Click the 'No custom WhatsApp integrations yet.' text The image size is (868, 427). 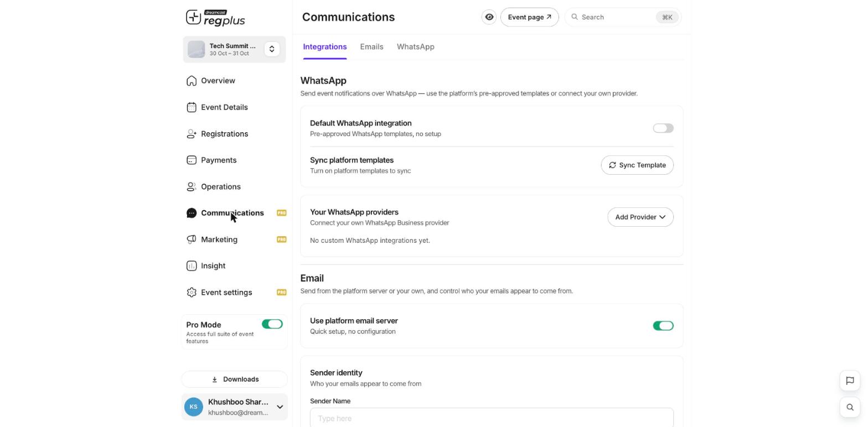[x=370, y=241]
